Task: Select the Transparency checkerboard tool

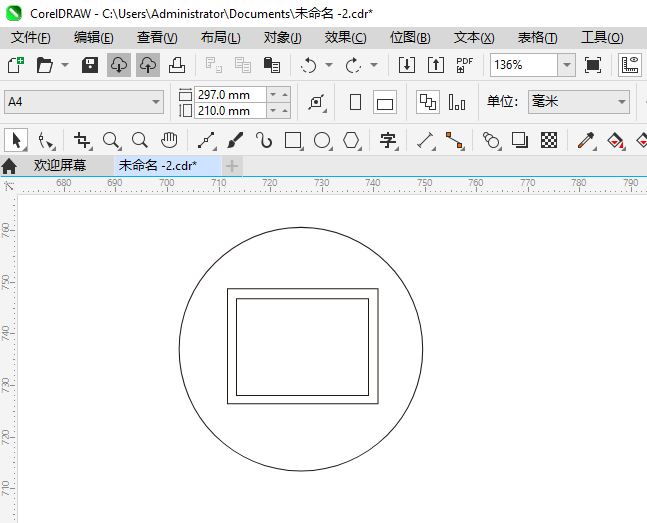Action: 549,140
